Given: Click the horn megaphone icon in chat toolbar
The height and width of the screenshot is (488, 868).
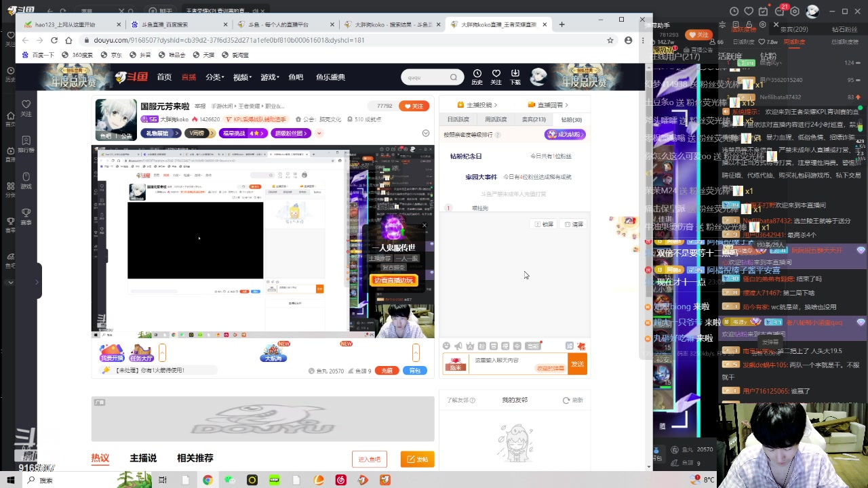Looking at the screenshot, I should [458, 346].
